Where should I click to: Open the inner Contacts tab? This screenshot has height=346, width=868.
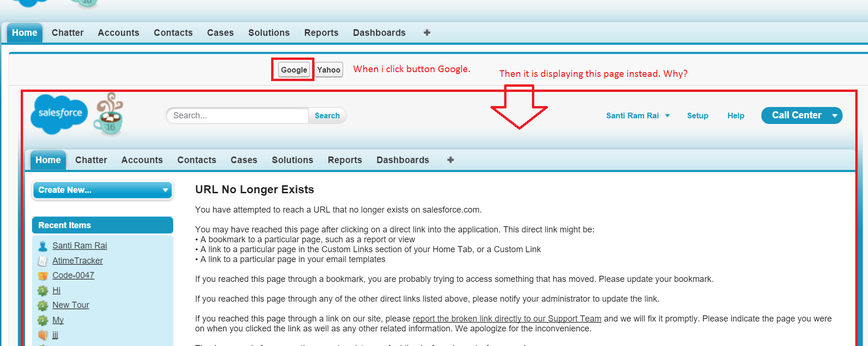197,160
